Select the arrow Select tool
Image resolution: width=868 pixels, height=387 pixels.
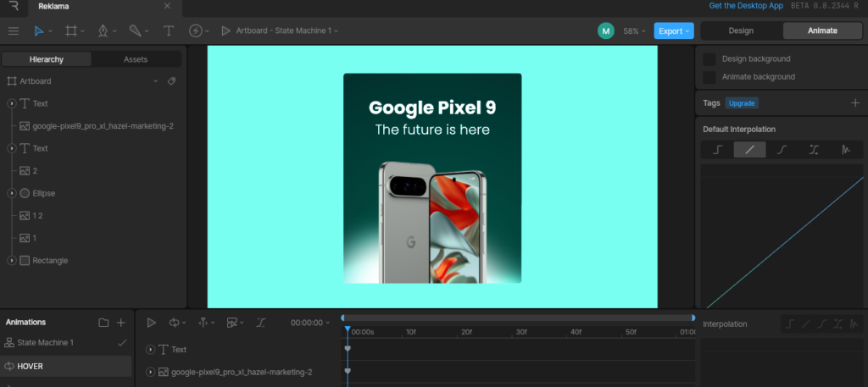[x=39, y=31]
